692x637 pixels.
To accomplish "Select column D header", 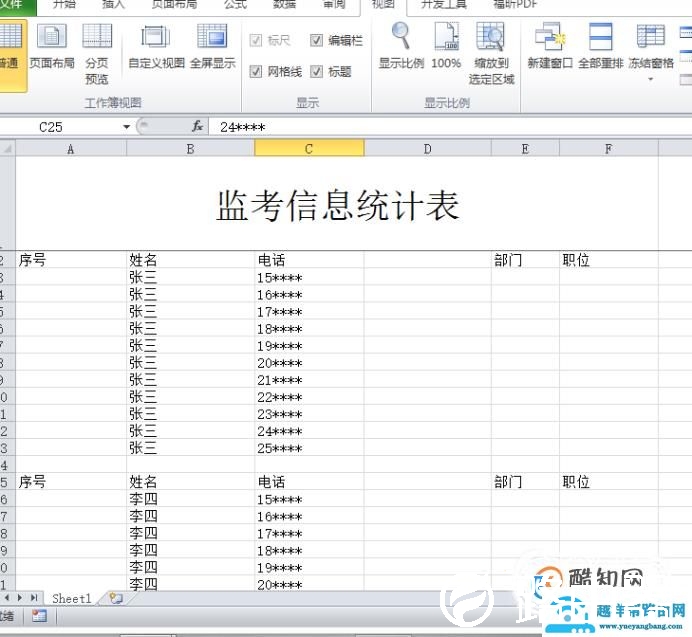I will [428, 149].
